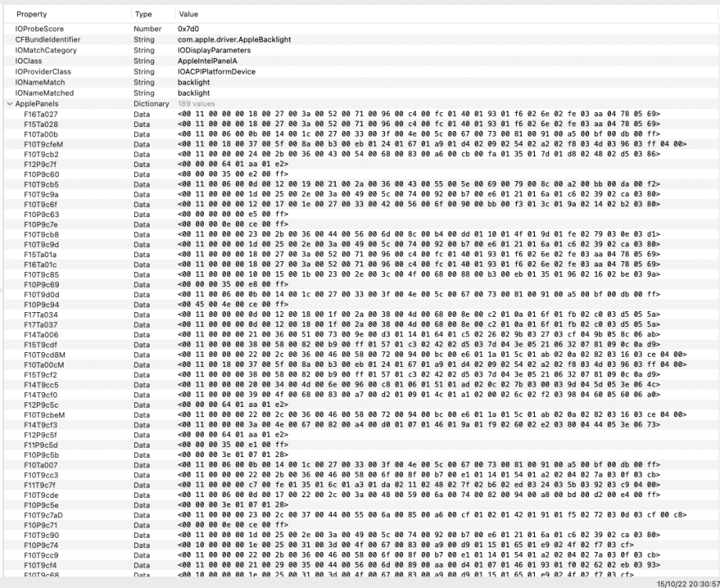Select the IOClass property row
Viewport: 720px width, 588px height.
tap(28, 61)
